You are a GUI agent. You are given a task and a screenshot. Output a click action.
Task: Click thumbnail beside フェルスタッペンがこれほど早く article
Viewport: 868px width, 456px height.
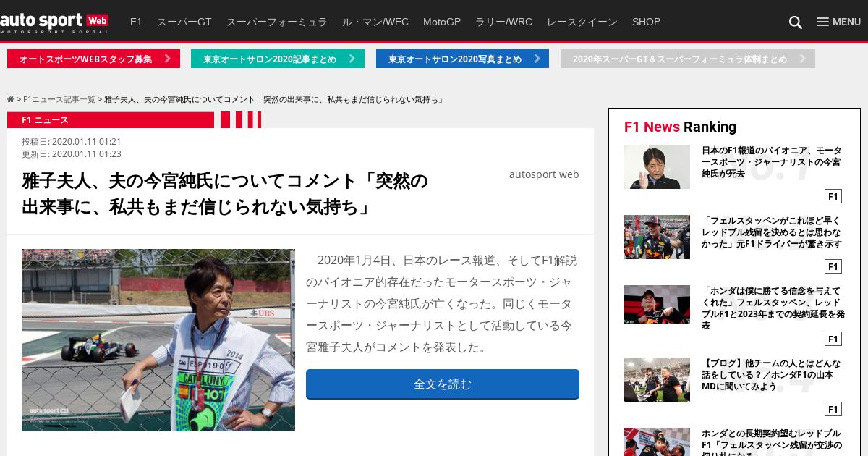tap(657, 237)
